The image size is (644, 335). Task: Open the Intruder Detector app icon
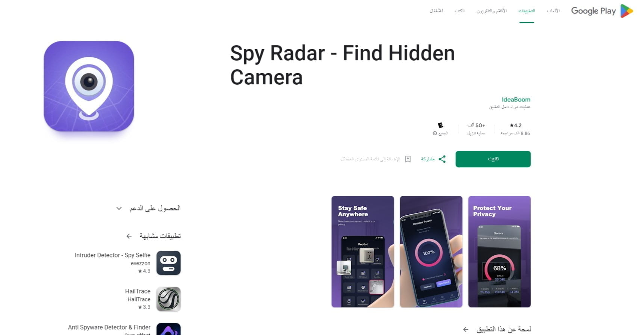tap(168, 263)
